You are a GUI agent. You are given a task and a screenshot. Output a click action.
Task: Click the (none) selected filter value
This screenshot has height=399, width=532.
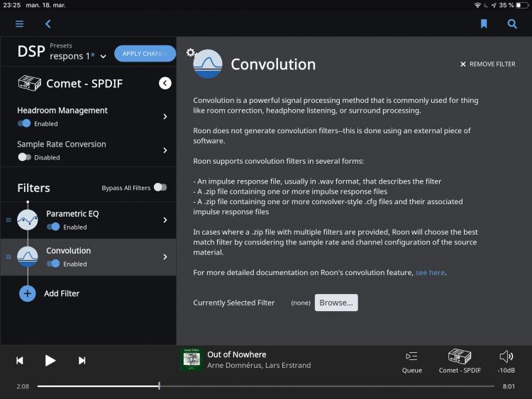coord(301,303)
